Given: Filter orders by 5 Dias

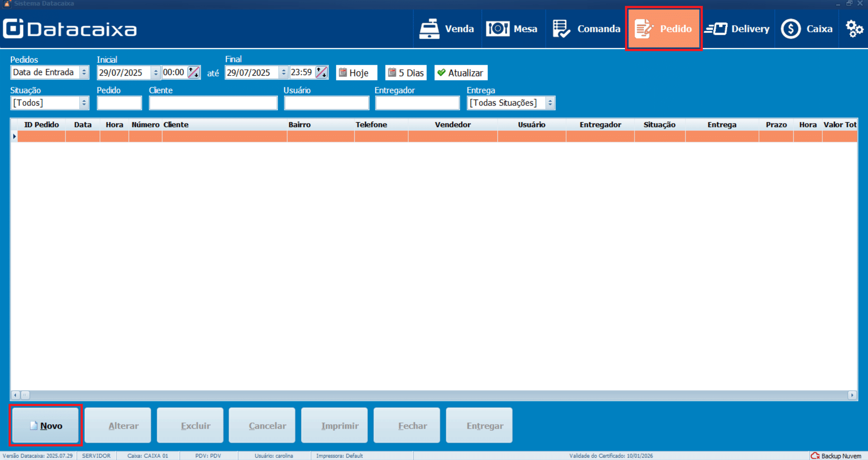Looking at the screenshot, I should point(406,73).
